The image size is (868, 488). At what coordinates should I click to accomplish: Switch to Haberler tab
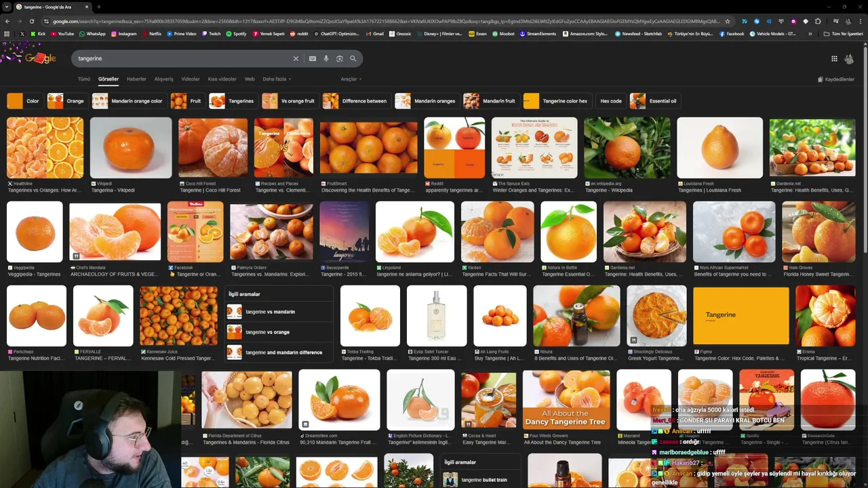coord(136,79)
